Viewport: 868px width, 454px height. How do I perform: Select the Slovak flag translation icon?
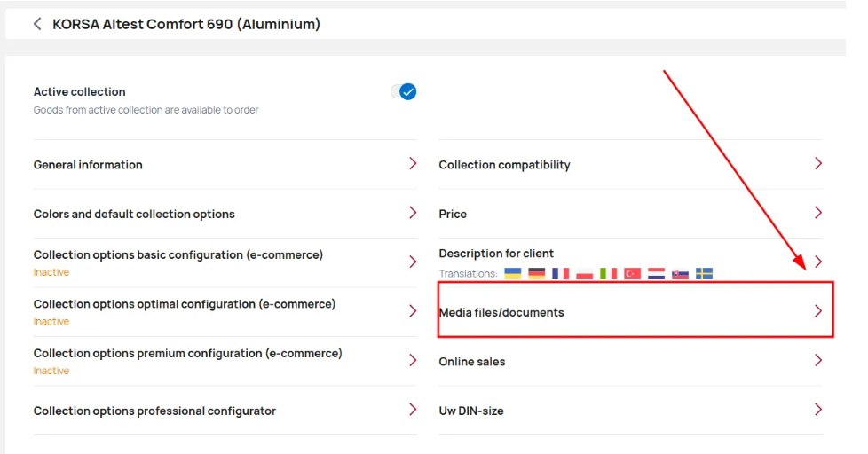[681, 274]
